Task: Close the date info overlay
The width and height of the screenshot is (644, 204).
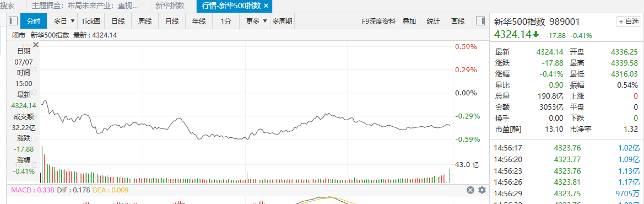Action: pyautogui.click(x=36, y=45)
